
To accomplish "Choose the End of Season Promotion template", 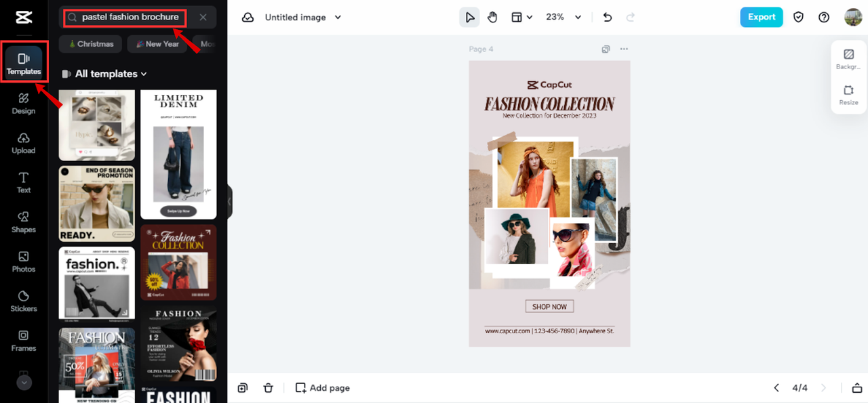I will click(x=97, y=204).
